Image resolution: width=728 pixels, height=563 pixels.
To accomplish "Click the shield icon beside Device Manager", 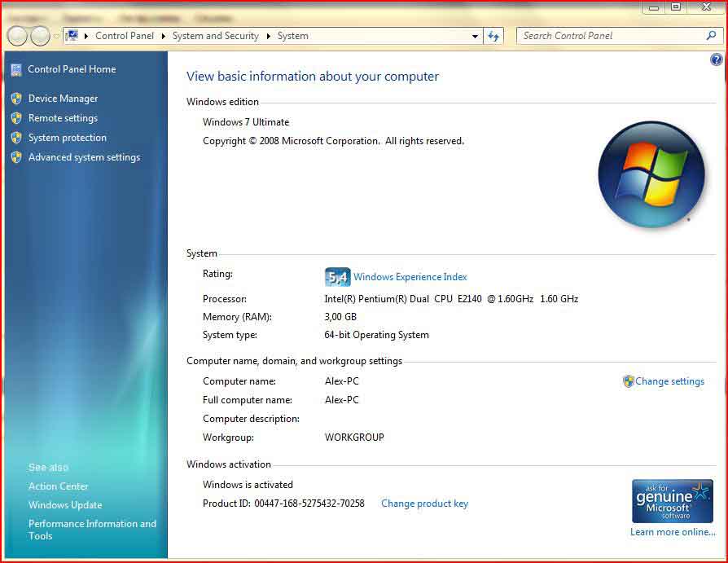I will click(16, 99).
